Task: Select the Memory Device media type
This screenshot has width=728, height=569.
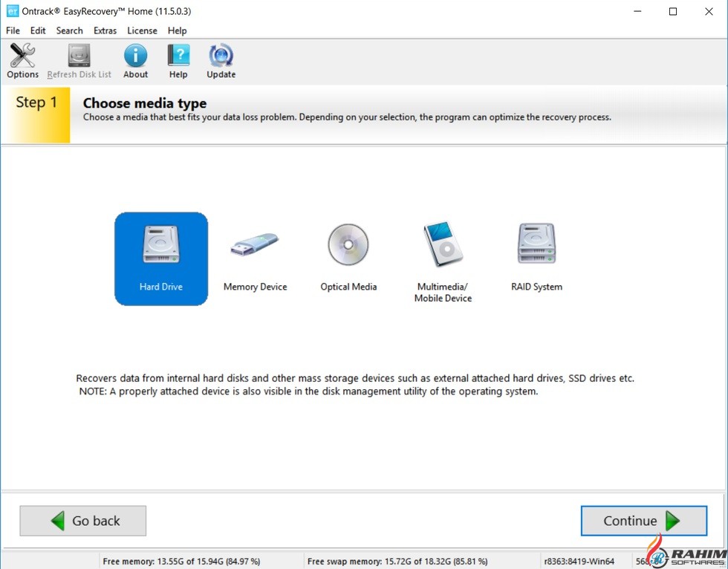Action: (x=255, y=259)
